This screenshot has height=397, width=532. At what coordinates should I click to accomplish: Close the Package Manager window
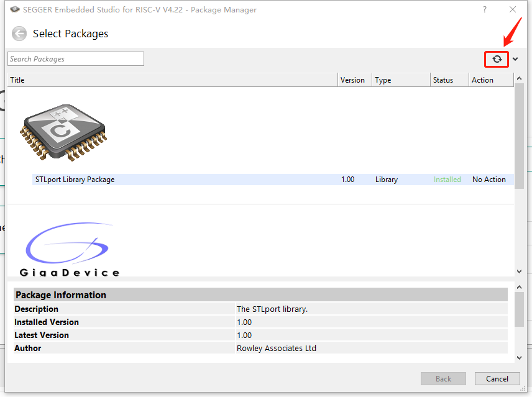(x=513, y=9)
